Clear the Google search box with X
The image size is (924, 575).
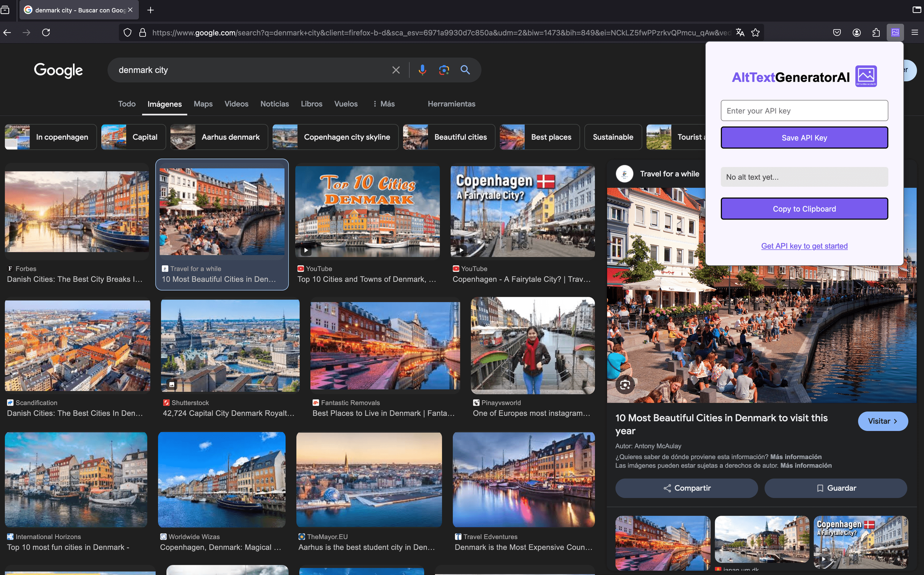click(396, 70)
